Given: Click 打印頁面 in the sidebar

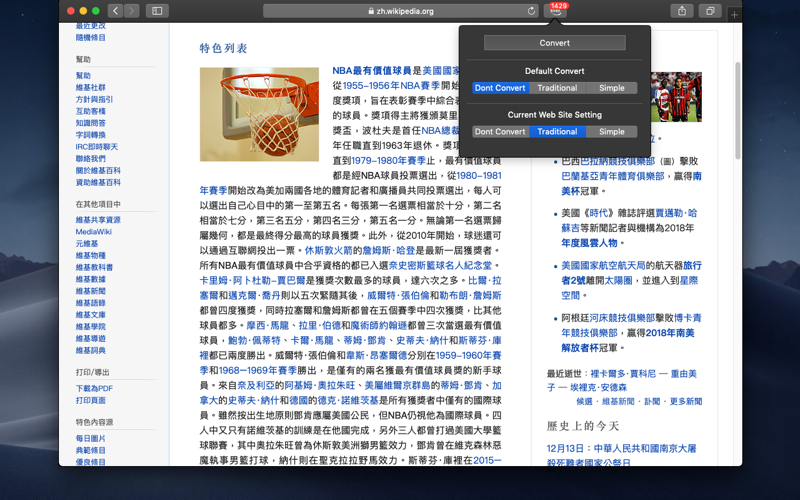Looking at the screenshot, I should pyautogui.click(x=91, y=400).
